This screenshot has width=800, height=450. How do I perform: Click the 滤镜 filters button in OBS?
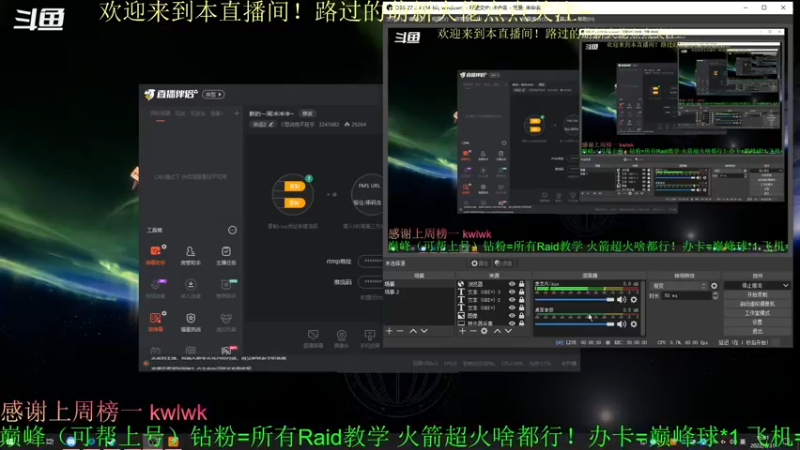(x=503, y=263)
